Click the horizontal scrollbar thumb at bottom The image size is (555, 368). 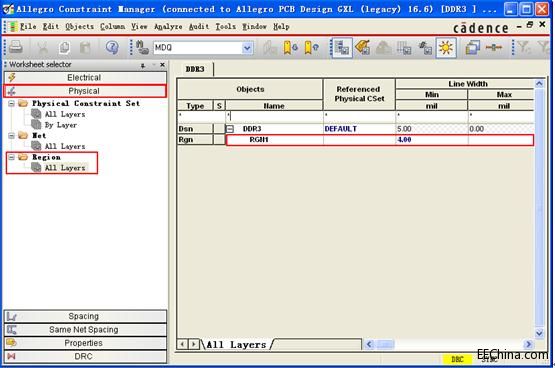pos(385,344)
